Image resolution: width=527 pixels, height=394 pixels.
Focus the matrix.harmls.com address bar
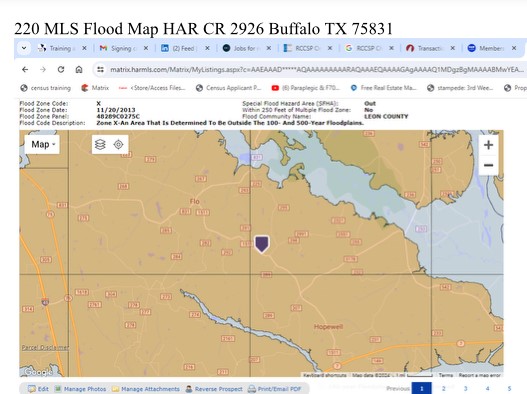(x=316, y=70)
